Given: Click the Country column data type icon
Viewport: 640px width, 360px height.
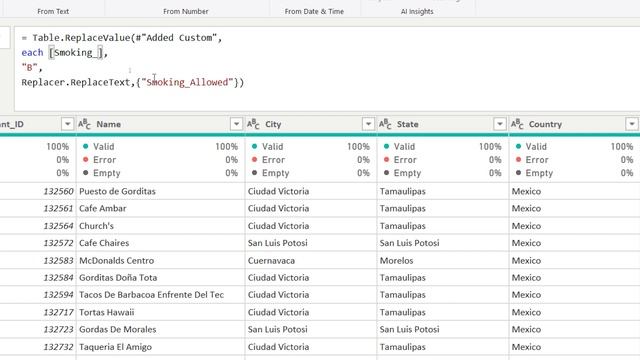Looking at the screenshot, I should tap(517, 124).
